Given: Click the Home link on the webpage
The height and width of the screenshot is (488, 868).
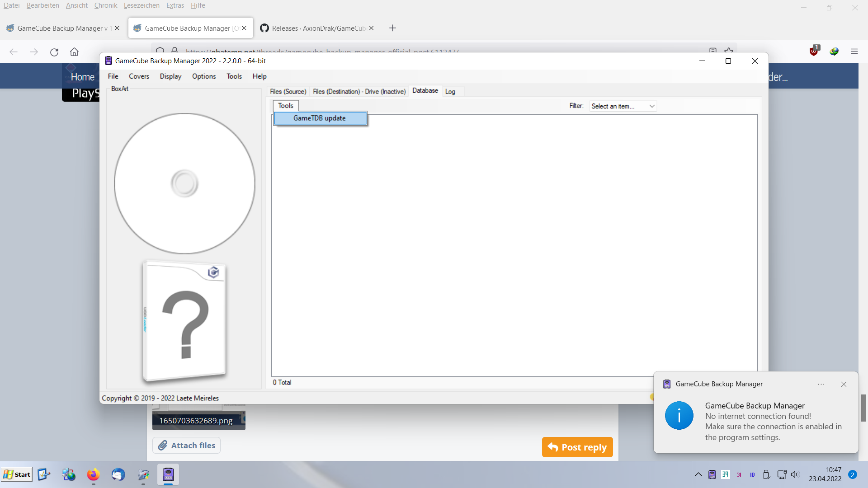Looking at the screenshot, I should point(82,77).
